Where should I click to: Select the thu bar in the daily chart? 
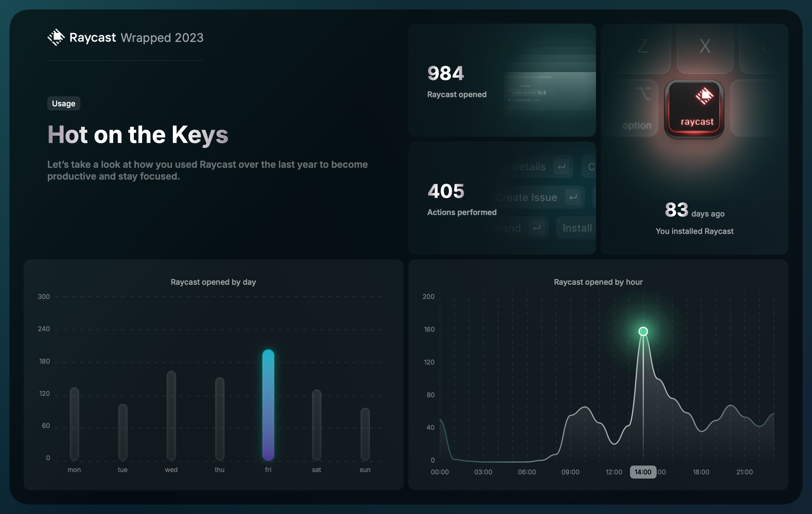tap(220, 419)
